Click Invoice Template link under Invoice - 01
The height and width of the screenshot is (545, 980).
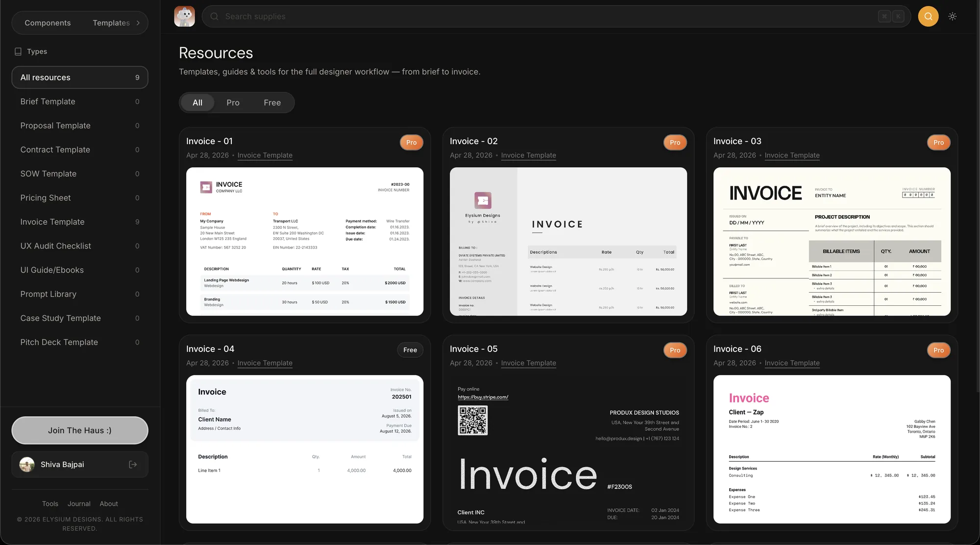pos(265,155)
